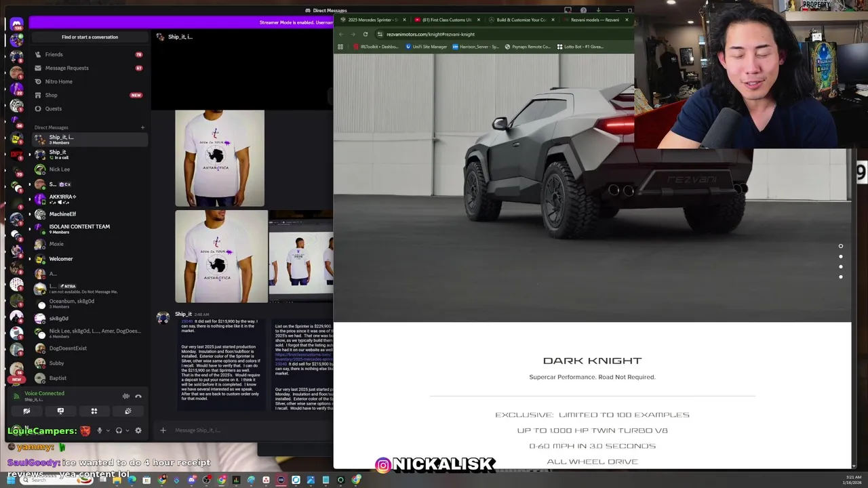
Task: Open the AKK1RRA direct message
Action: click(90, 199)
